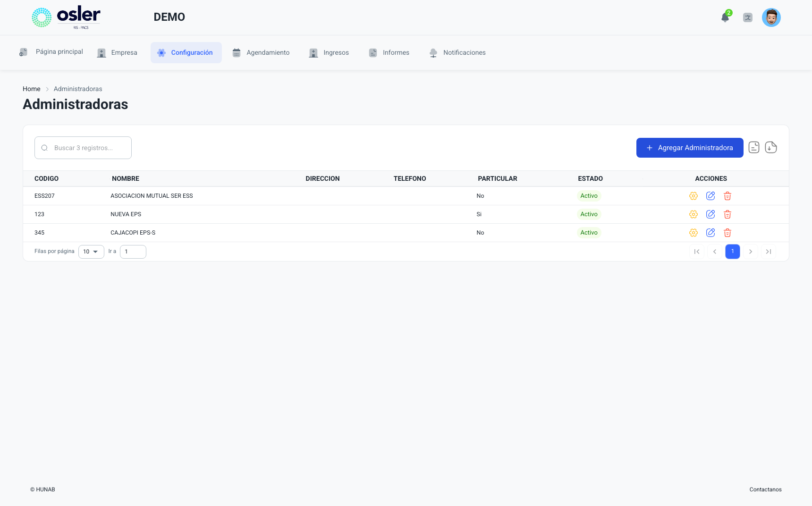The width and height of the screenshot is (812, 506).
Task: Open the user avatar profile
Action: [771, 17]
